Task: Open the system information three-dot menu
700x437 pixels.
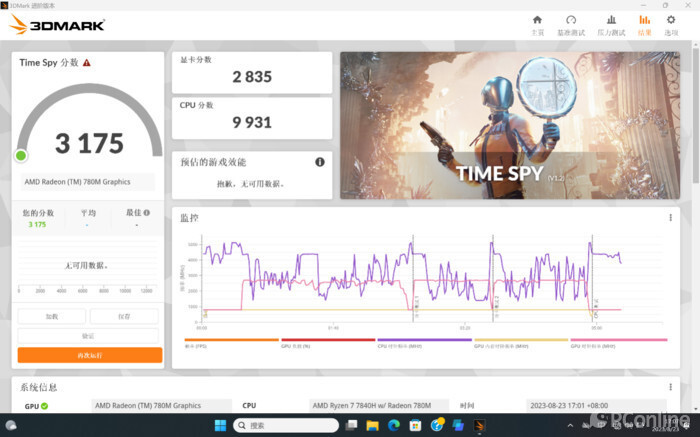Action: click(671, 387)
